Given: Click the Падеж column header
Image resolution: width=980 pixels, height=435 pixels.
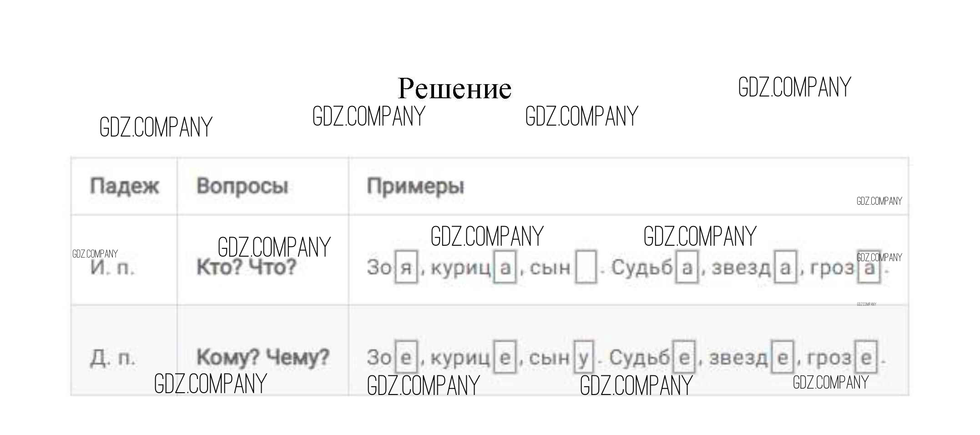Looking at the screenshot, I should pos(124,186).
